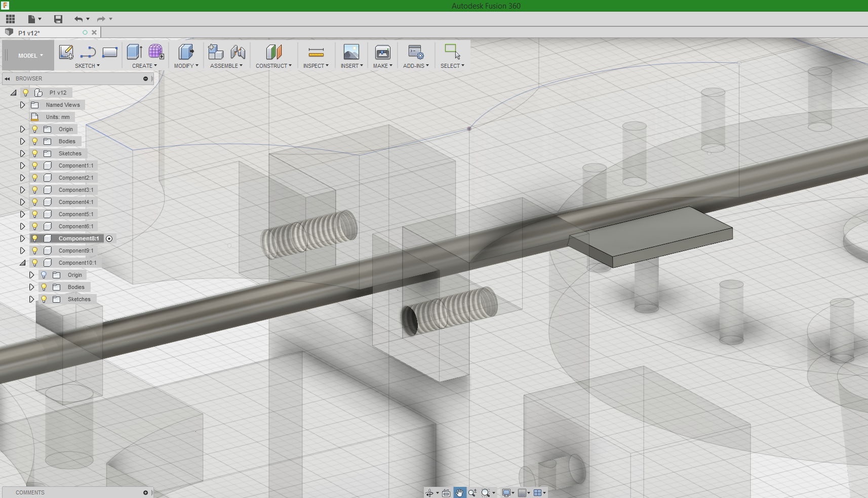Expand Component9:1 tree node
The width and height of the screenshot is (868, 498).
click(22, 251)
